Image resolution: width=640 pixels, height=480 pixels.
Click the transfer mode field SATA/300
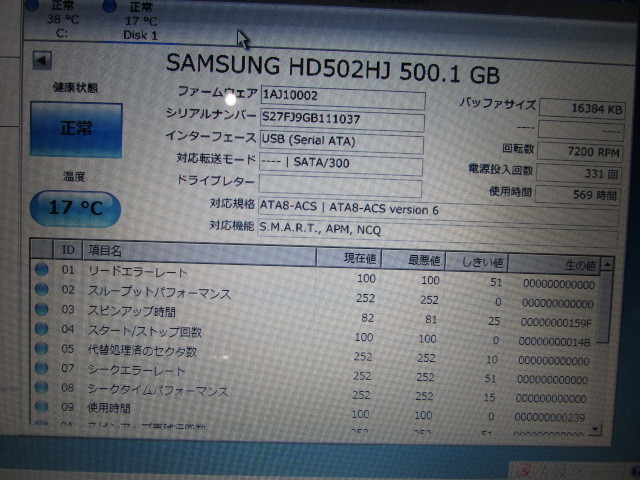tap(341, 164)
